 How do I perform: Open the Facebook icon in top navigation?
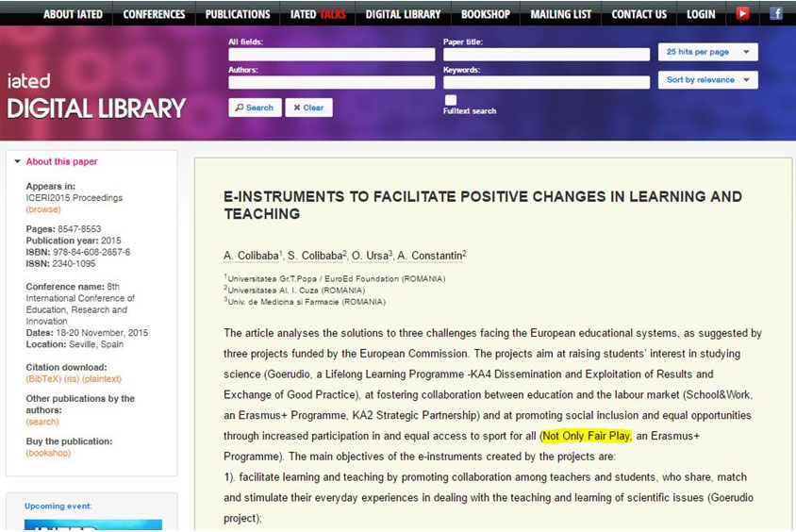(775, 13)
